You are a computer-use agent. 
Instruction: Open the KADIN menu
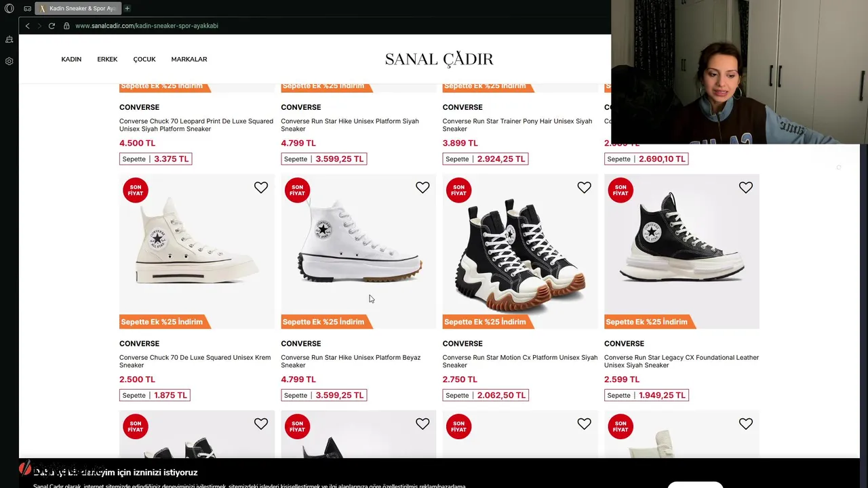(x=71, y=60)
